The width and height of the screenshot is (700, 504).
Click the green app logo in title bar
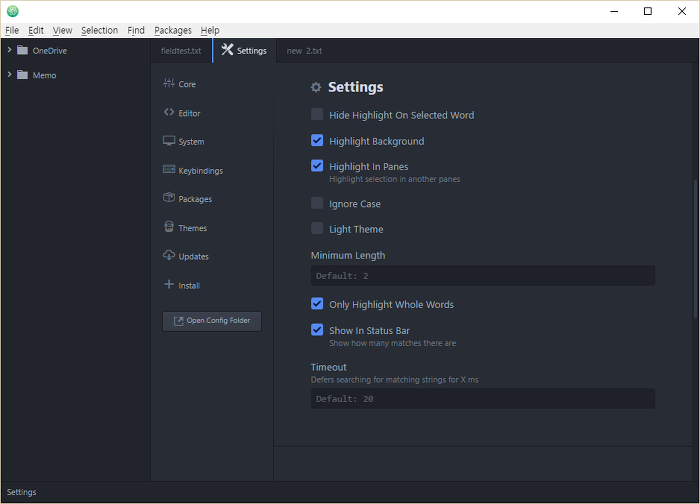pyautogui.click(x=12, y=11)
